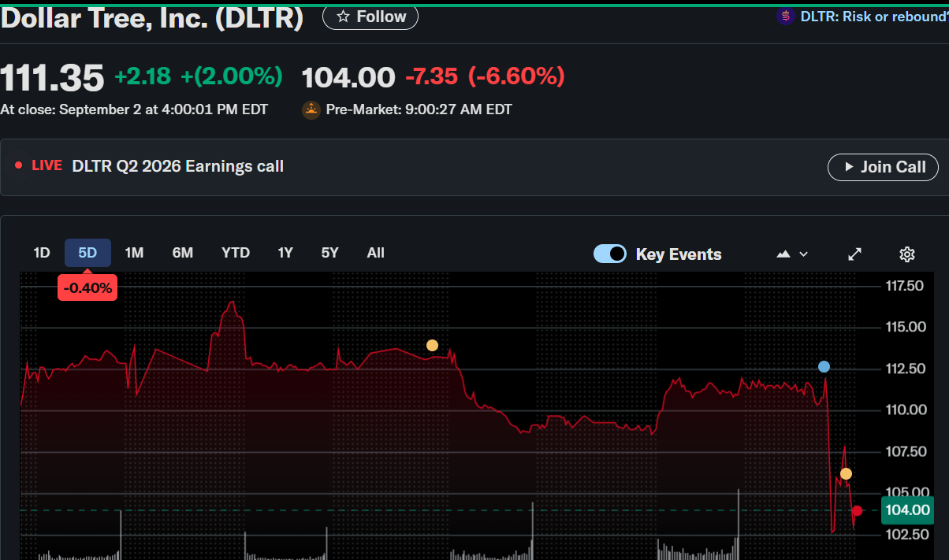Click the large pre-market price 104.00
This screenshot has width=949, height=560.
point(348,77)
